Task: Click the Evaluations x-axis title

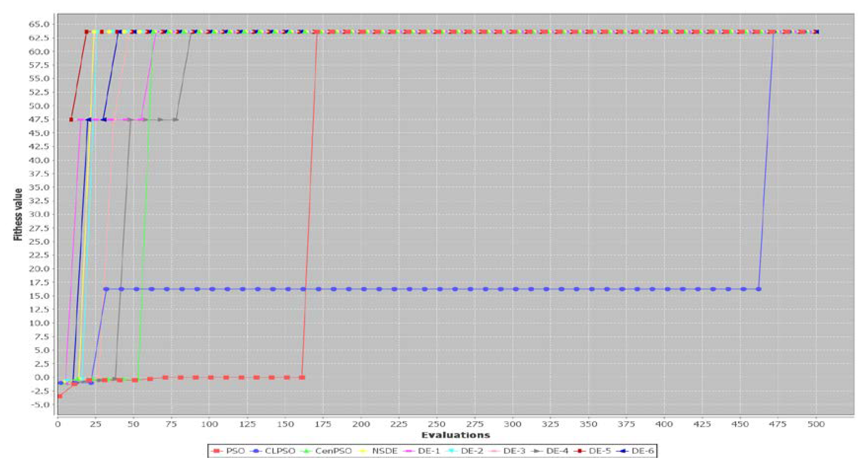Action: click(456, 435)
